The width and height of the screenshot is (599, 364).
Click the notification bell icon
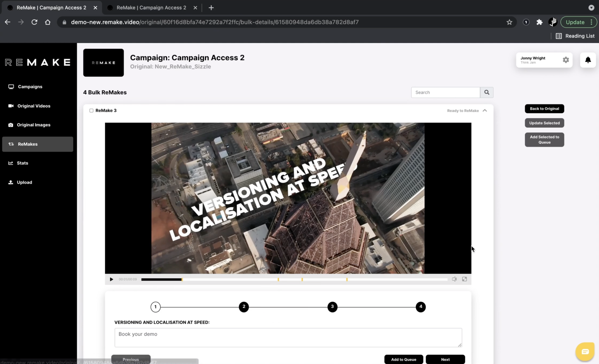[587, 60]
